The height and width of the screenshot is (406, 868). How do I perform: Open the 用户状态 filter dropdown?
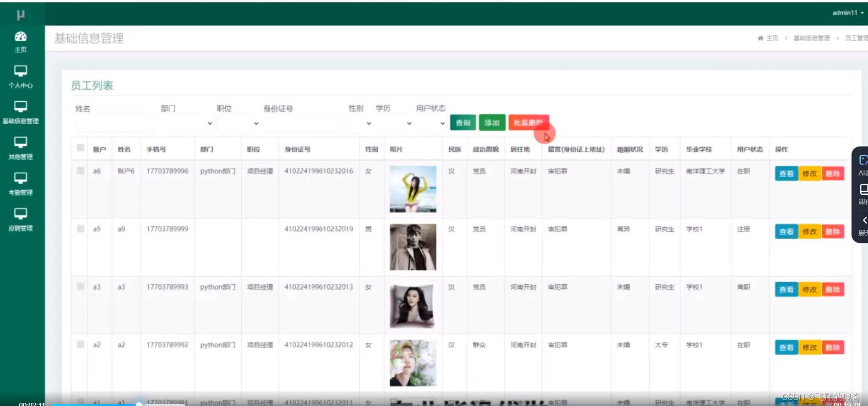click(x=431, y=123)
